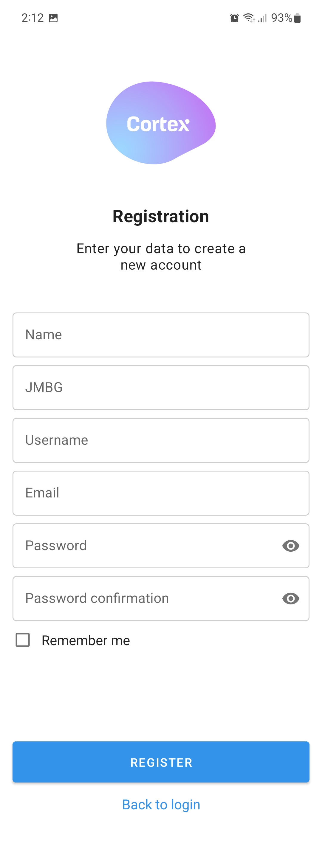Select the JMBG field
Screen dimensions: 322x868
pyautogui.click(x=161, y=388)
